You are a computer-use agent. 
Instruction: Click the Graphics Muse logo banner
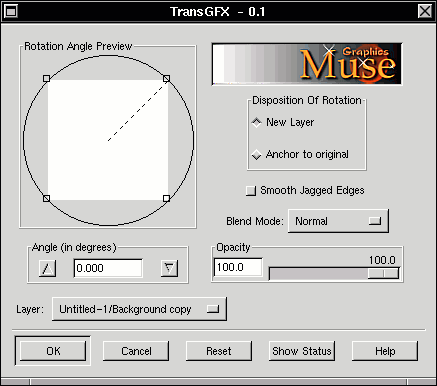[x=307, y=64]
